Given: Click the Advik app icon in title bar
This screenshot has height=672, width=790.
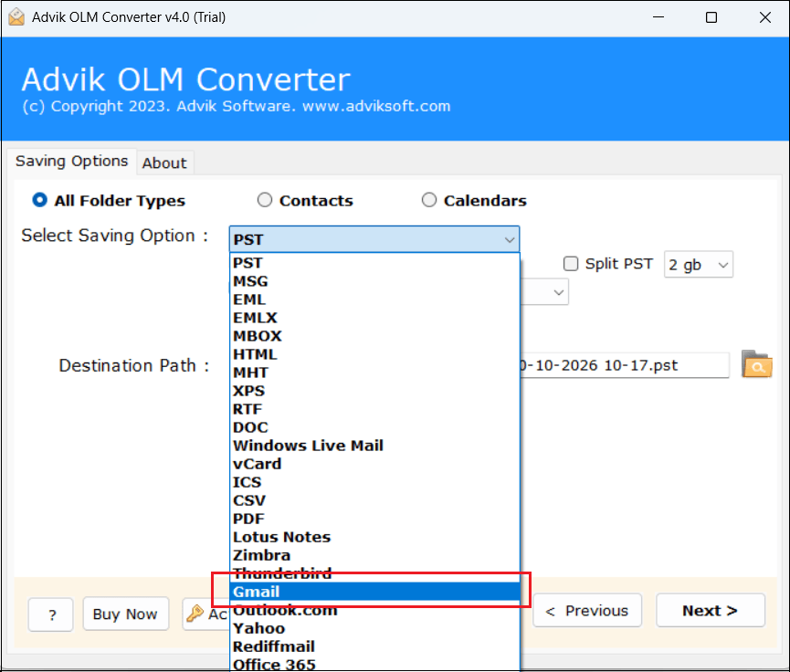Looking at the screenshot, I should pyautogui.click(x=16, y=17).
